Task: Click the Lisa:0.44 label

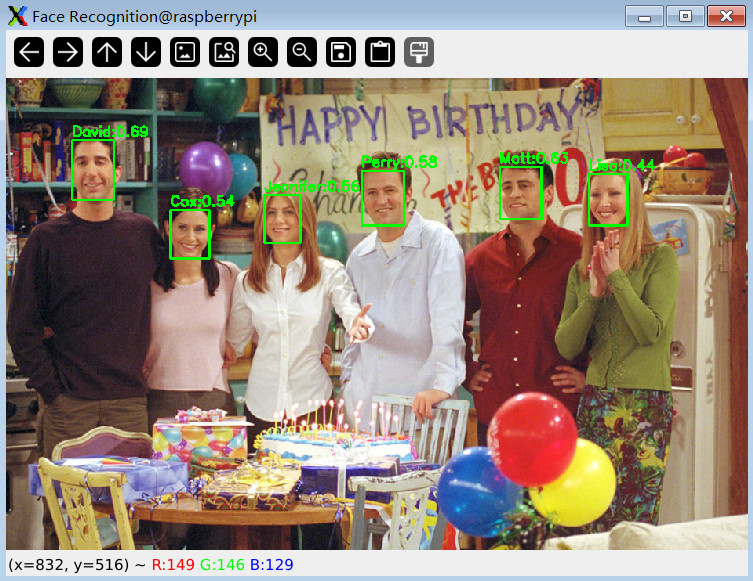Action: (x=621, y=166)
